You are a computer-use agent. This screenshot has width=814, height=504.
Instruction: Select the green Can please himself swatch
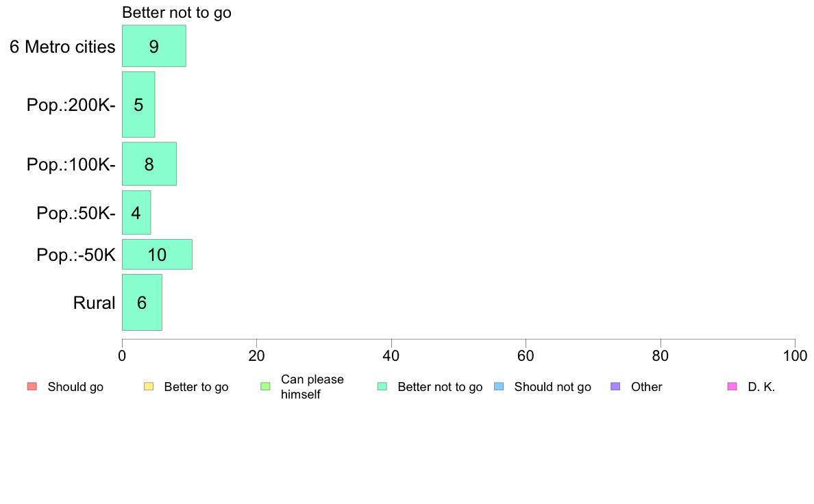(265, 387)
